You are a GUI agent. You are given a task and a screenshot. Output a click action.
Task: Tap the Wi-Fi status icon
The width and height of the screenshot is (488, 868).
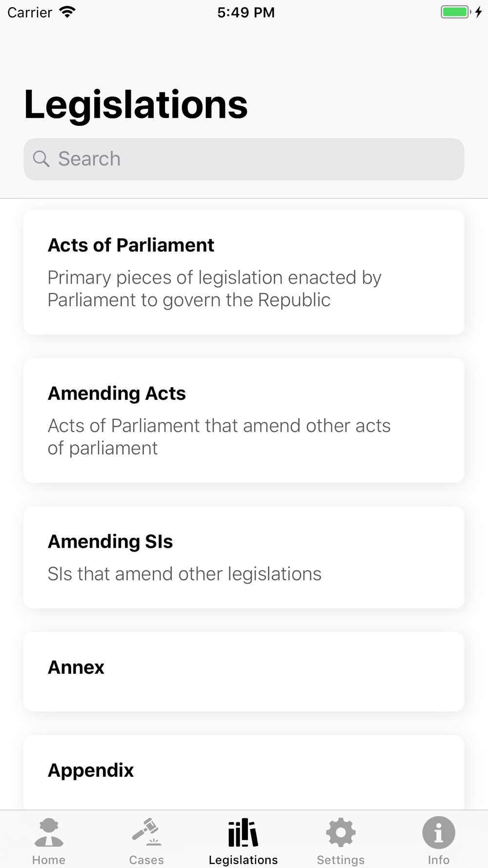pyautogui.click(x=67, y=12)
